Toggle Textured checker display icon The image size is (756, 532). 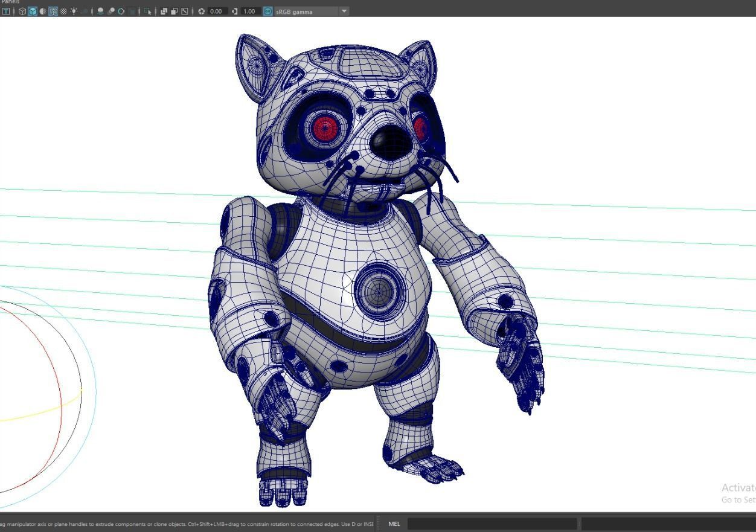[x=63, y=11]
